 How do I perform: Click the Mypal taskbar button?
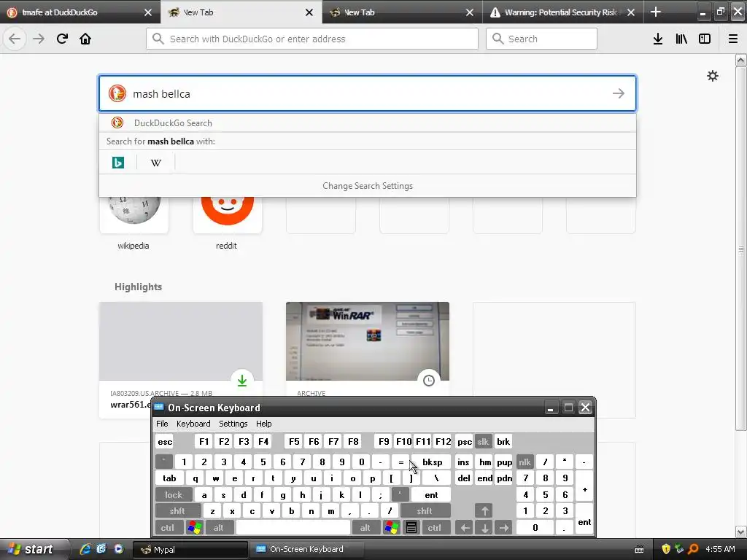pos(190,549)
